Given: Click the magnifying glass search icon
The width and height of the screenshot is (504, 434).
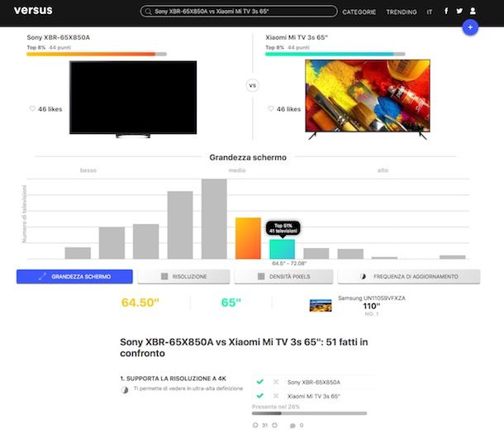Looking at the screenshot, I should tap(148, 12).
